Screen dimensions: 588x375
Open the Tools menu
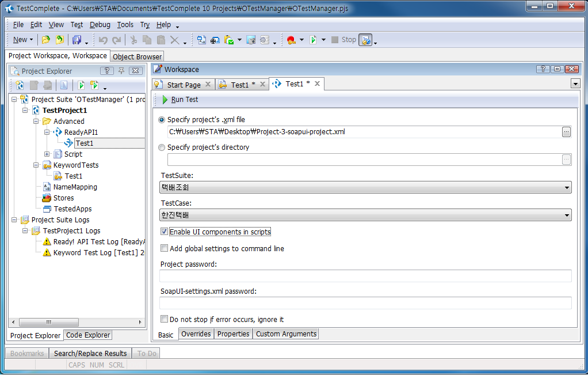coord(125,25)
